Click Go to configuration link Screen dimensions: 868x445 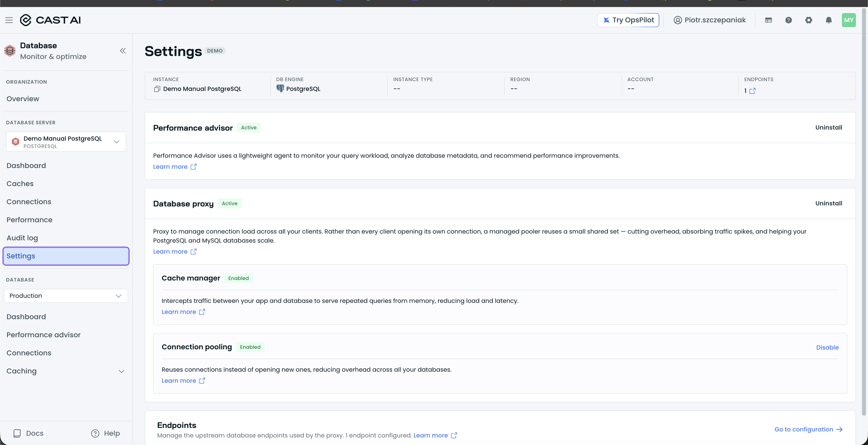(808, 429)
